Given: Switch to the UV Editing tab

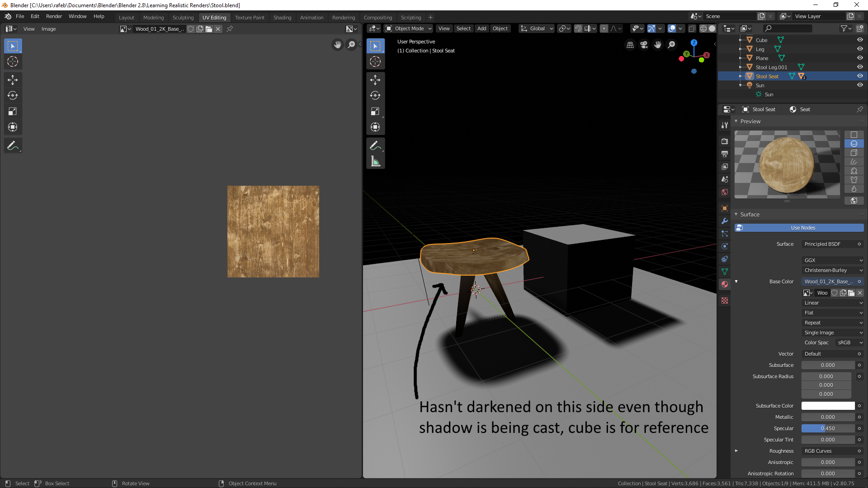Looking at the screenshot, I should click(214, 17).
